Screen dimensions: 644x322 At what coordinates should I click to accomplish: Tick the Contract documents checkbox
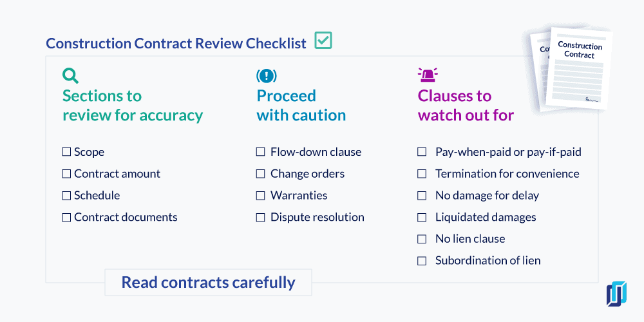pyautogui.click(x=66, y=217)
